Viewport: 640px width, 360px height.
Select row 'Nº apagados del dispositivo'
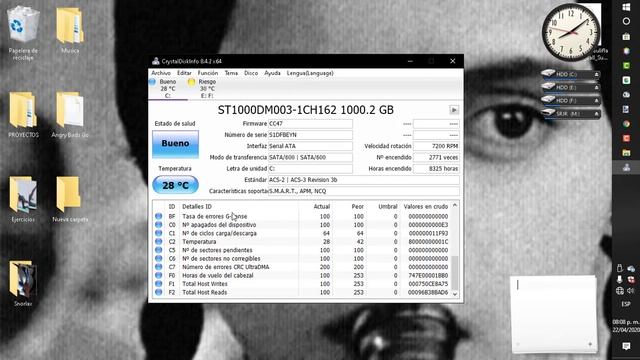click(302, 225)
